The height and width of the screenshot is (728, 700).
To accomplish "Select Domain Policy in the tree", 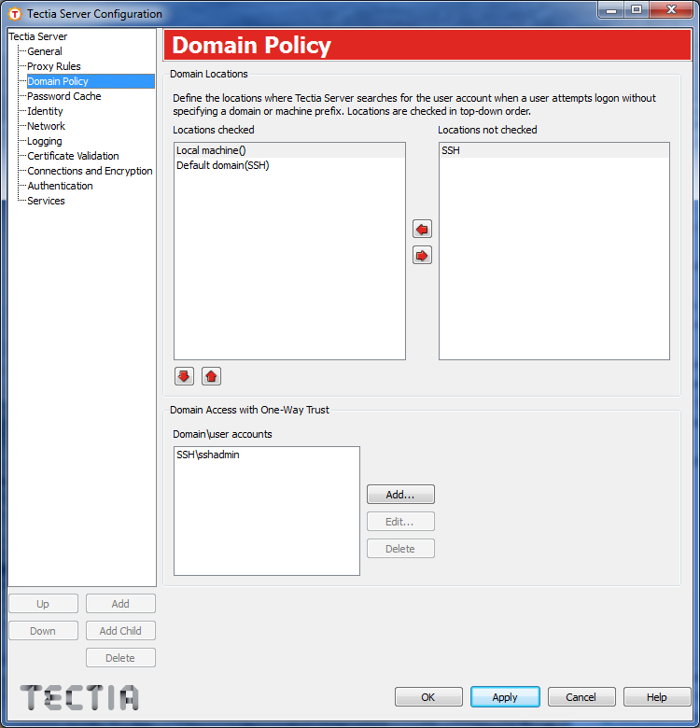I will (91, 81).
